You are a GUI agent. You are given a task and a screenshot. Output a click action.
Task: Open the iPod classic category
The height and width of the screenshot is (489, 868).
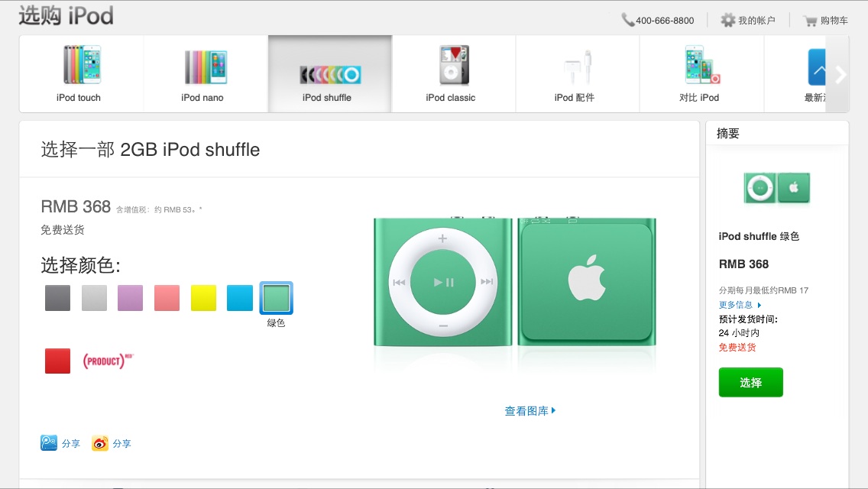[x=453, y=73]
